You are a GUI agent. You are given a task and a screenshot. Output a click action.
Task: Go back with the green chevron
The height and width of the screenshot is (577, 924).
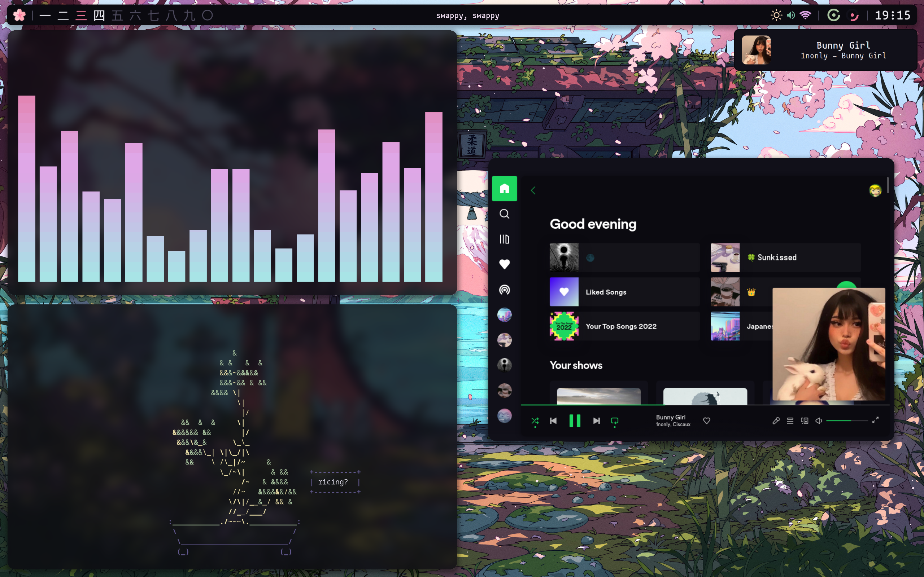[533, 190]
